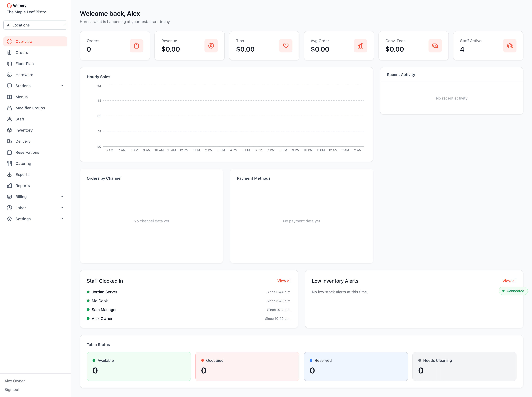
Task: Open the All Locations dropdown
Action: [x=35, y=25]
